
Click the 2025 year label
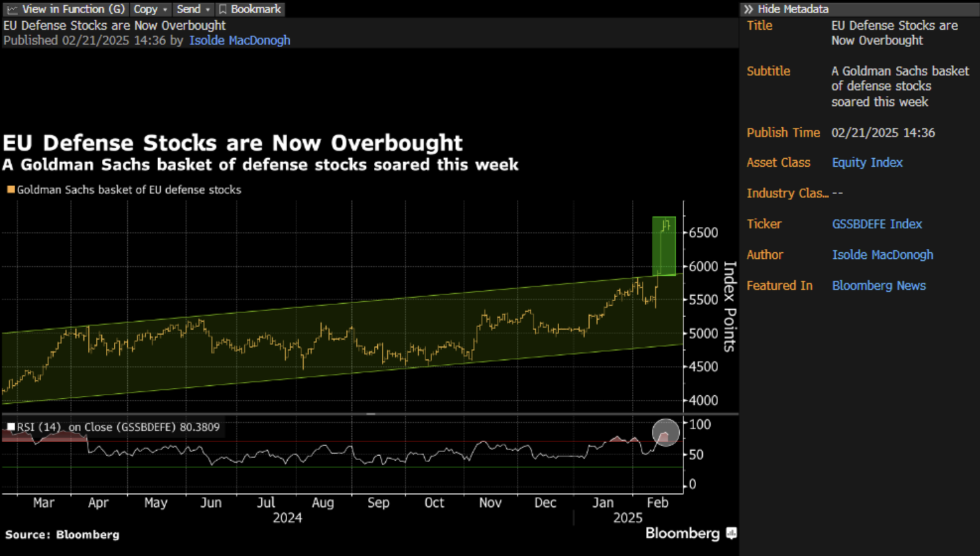[x=627, y=518]
